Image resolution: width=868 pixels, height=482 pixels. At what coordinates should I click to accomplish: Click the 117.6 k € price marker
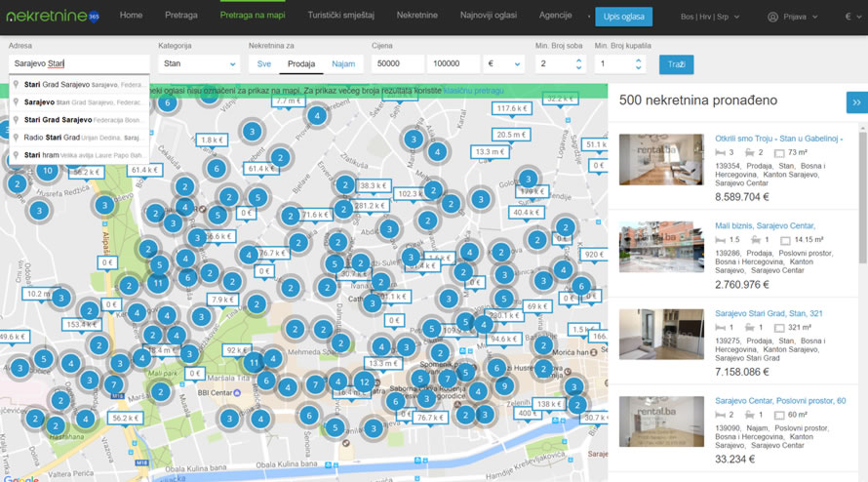coord(511,108)
